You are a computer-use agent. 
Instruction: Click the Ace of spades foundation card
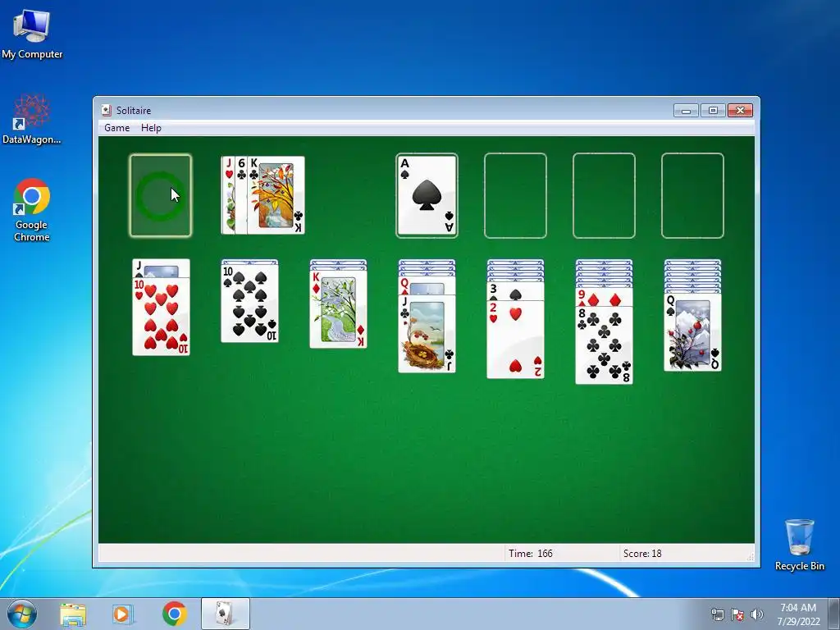tap(427, 195)
